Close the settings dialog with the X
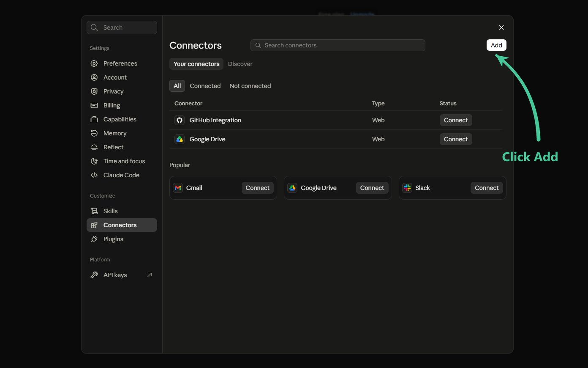588x368 pixels. [501, 27]
